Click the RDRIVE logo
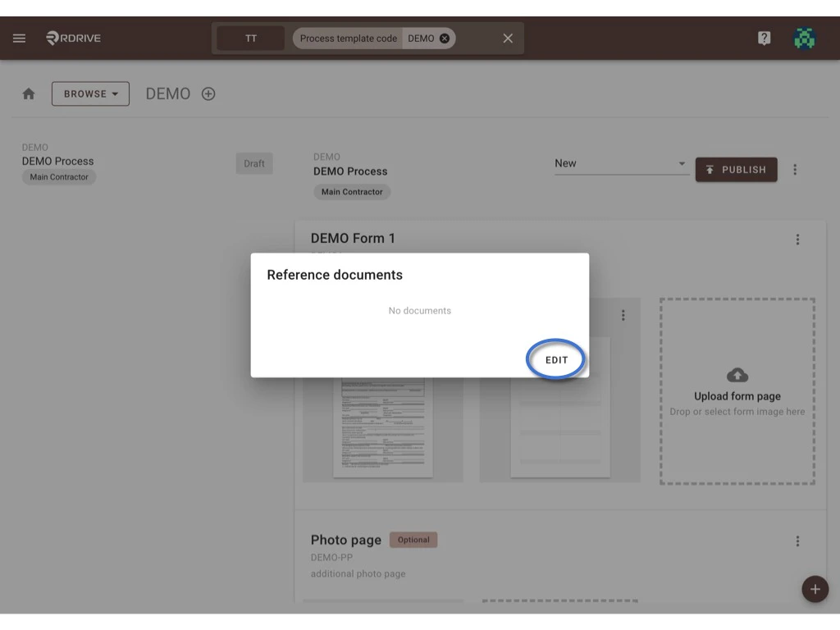The image size is (840, 630). click(x=72, y=37)
